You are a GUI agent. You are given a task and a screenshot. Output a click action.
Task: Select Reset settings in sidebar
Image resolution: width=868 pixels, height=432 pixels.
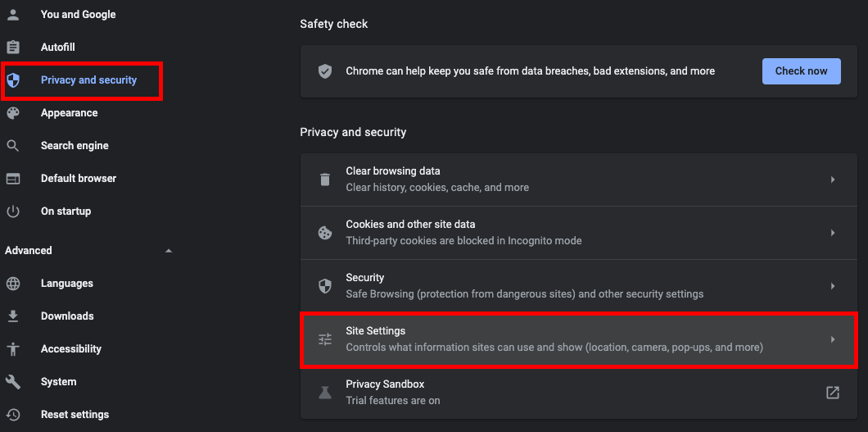click(x=75, y=415)
